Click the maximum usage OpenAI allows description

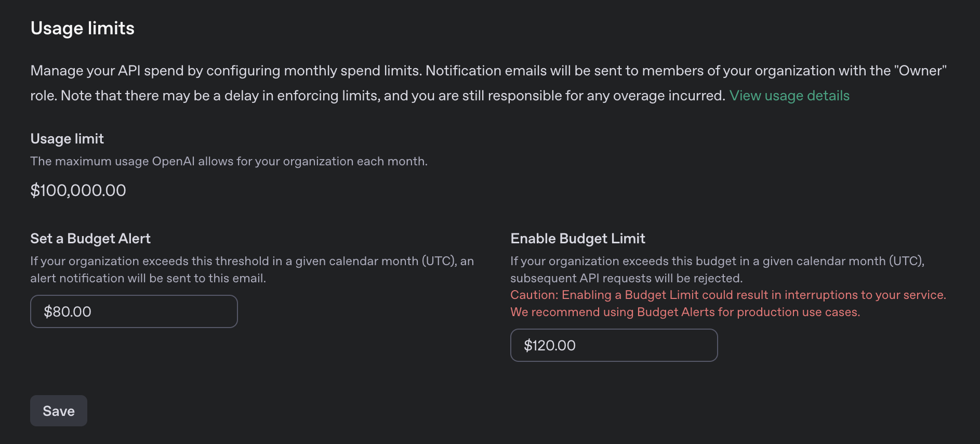[229, 161]
